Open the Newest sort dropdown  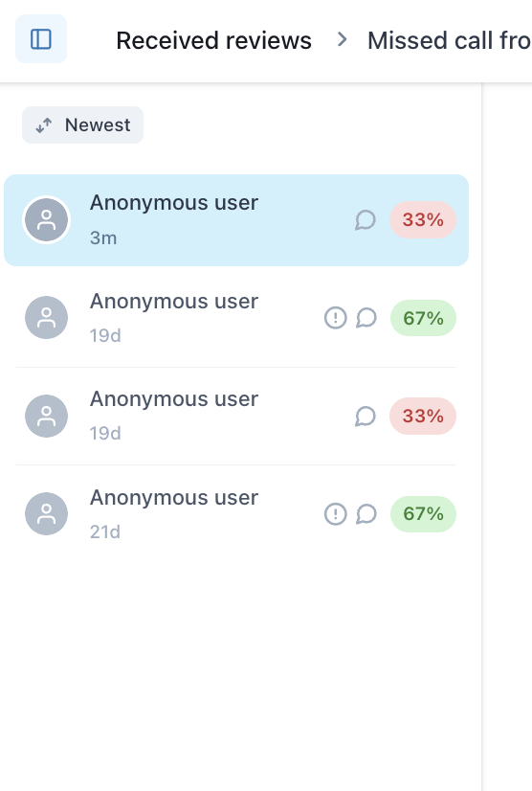tap(82, 125)
